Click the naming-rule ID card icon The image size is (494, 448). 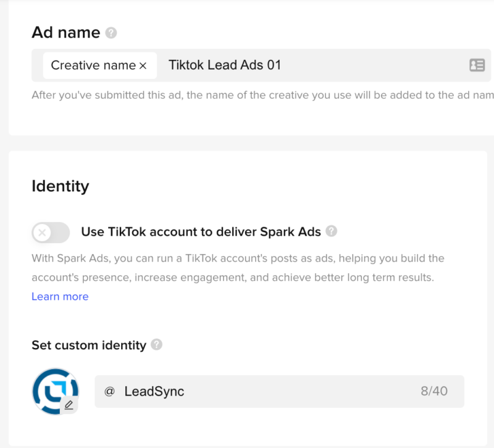pos(479,65)
